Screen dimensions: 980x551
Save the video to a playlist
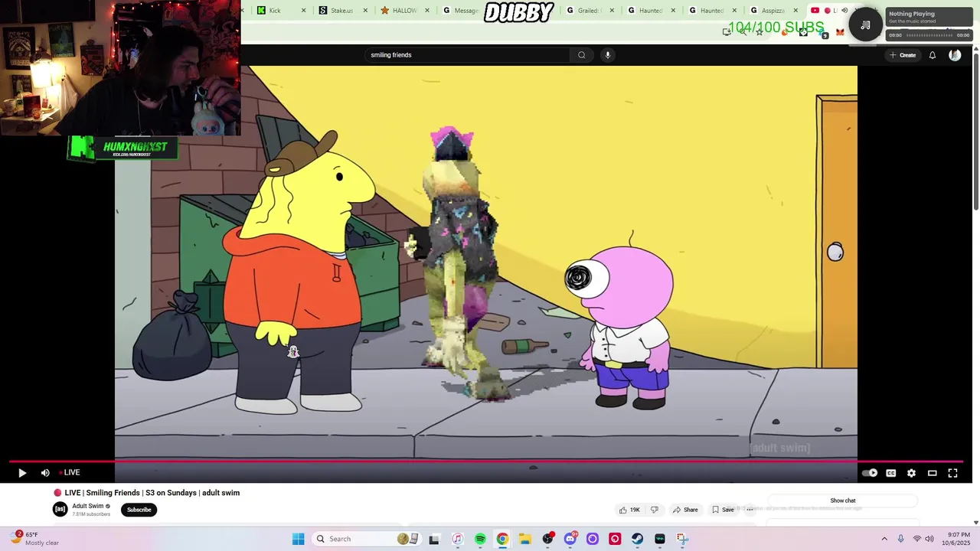coord(723,510)
